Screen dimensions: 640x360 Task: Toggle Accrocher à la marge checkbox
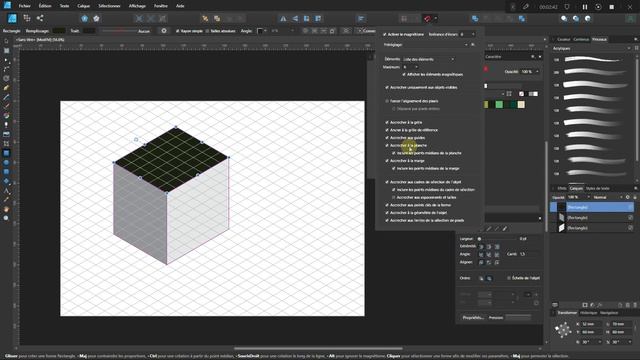[387, 161]
